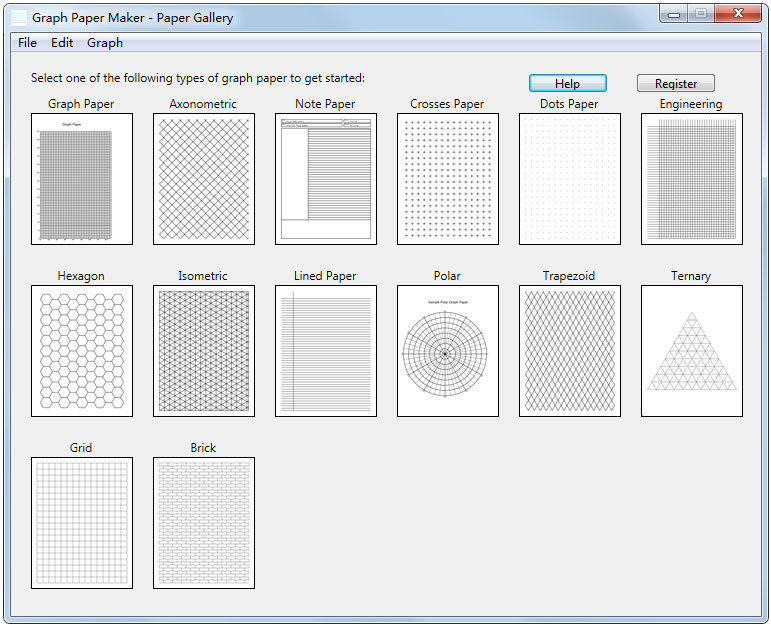Click the Help button
771x629 pixels.
coord(567,83)
